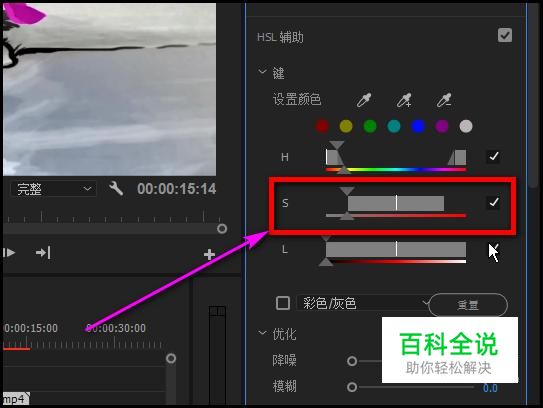Open the 完整 resolution dropdown
The height and width of the screenshot is (408, 543).
[x=53, y=189]
